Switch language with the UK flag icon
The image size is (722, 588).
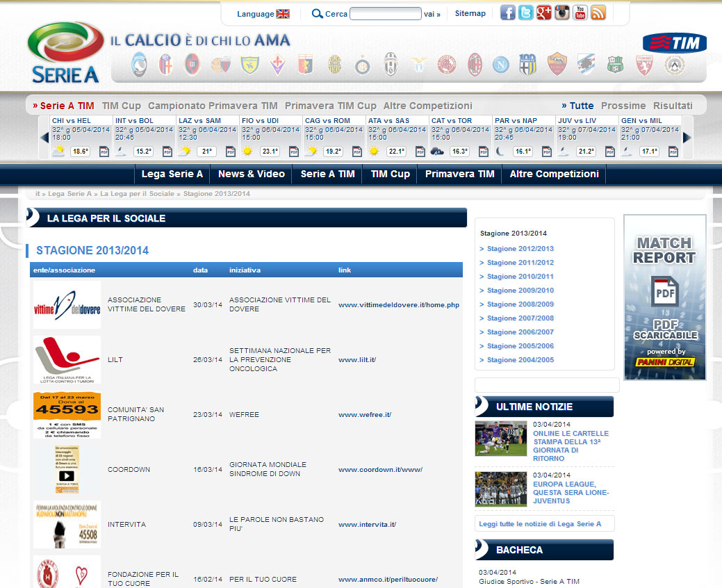click(x=283, y=14)
